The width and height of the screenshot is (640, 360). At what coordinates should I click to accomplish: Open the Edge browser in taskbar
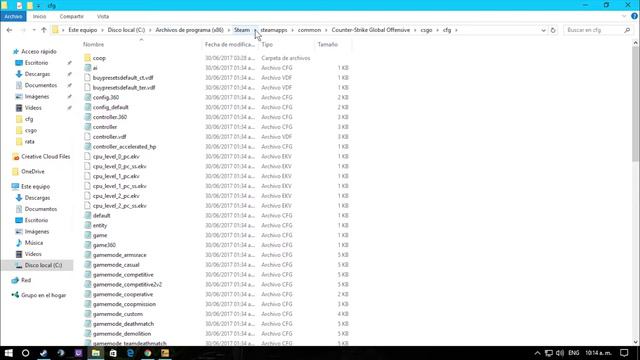point(130,353)
